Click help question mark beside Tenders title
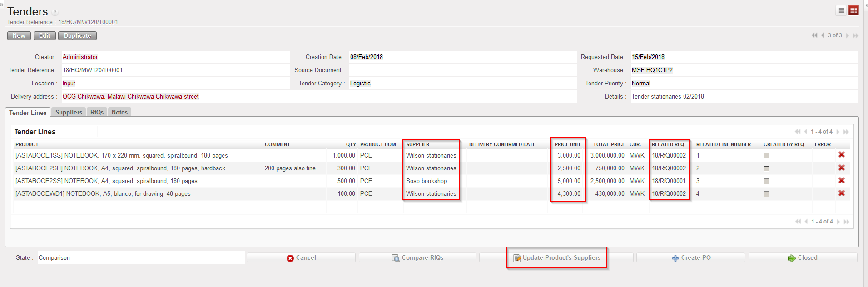The image size is (868, 287). pyautogui.click(x=55, y=13)
